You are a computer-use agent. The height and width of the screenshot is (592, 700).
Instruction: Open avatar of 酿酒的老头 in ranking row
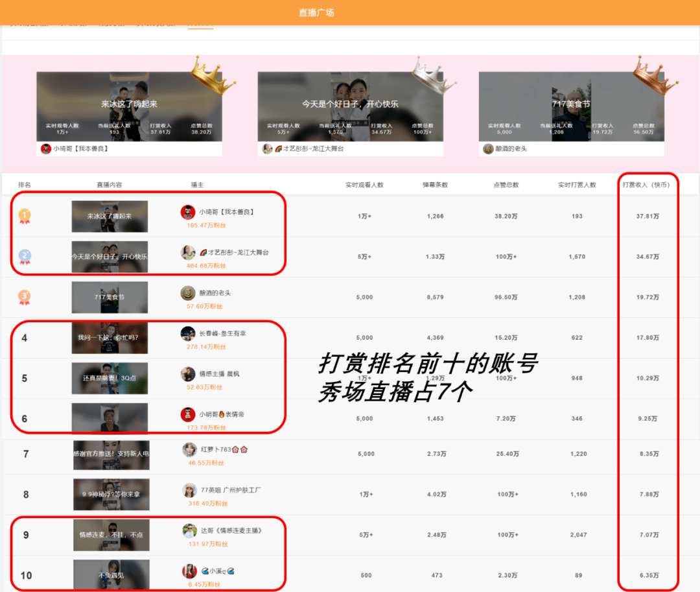point(188,293)
